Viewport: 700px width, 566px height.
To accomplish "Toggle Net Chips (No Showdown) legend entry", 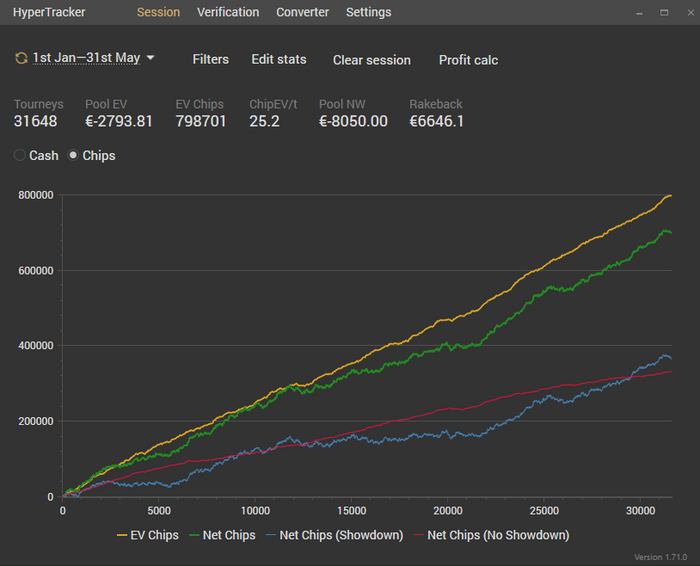I will point(492,535).
